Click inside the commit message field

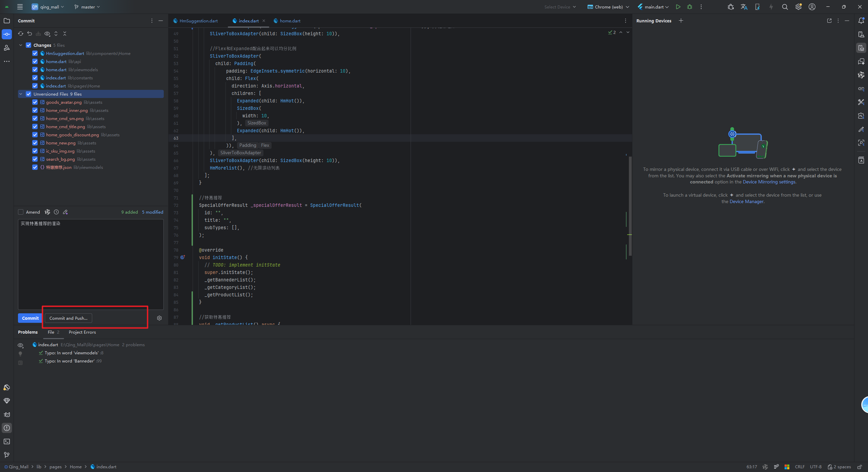91,264
